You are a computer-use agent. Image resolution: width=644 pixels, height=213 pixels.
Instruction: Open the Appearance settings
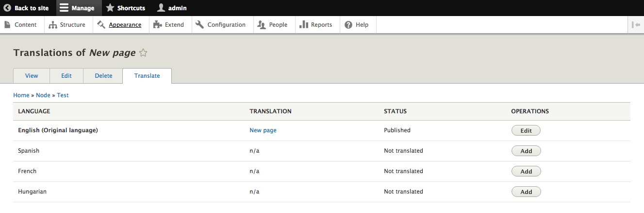click(119, 25)
